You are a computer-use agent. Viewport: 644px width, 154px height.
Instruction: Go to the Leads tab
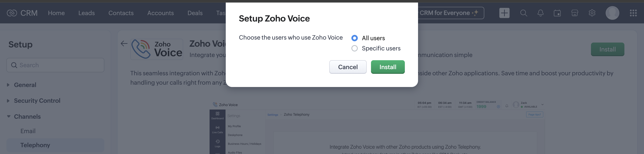[x=86, y=13]
